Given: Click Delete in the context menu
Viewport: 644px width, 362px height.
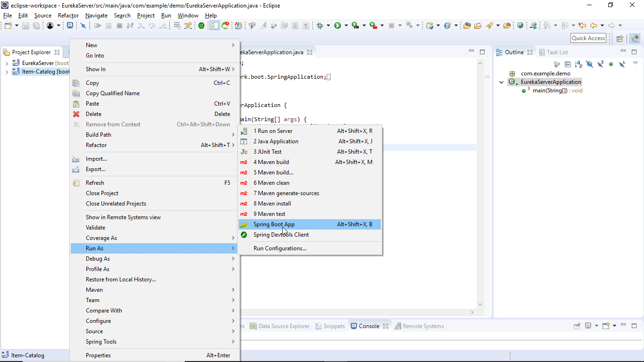Looking at the screenshot, I should point(155,114).
